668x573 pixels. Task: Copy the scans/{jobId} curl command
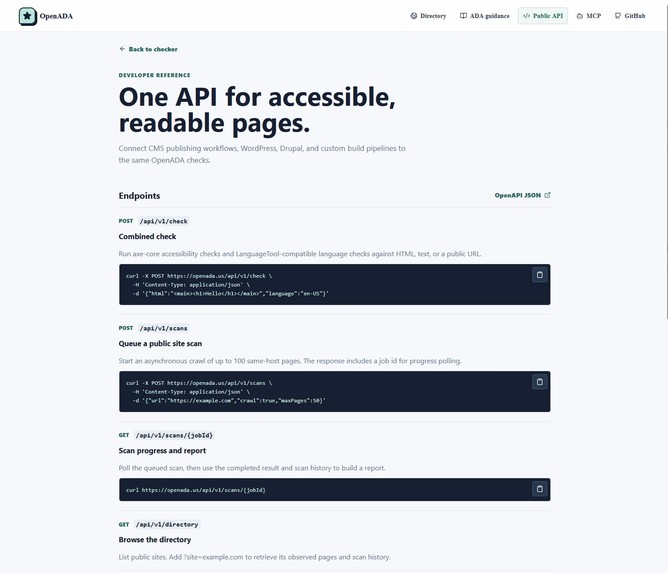540,489
